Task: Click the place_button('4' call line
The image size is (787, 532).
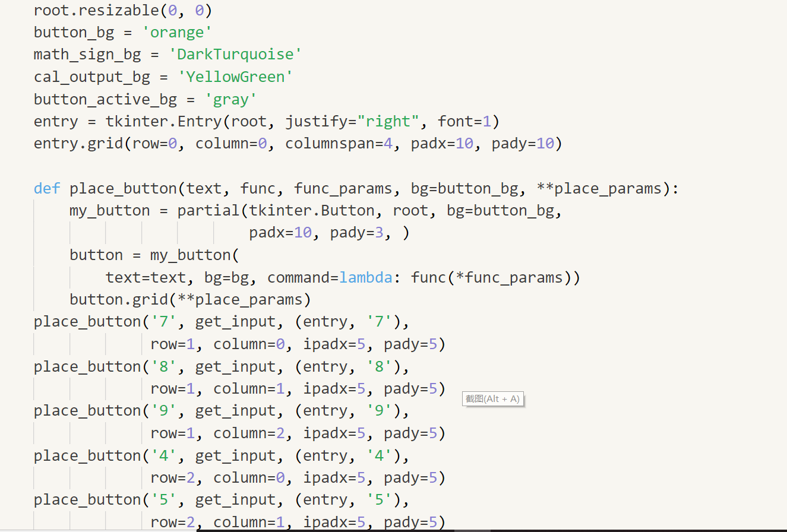Action: (222, 456)
